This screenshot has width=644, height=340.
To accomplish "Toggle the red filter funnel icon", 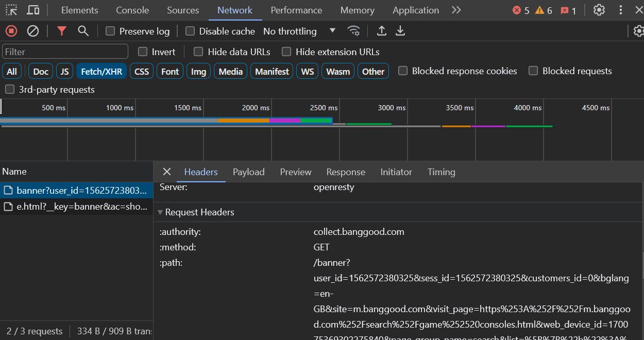I will 62,31.
